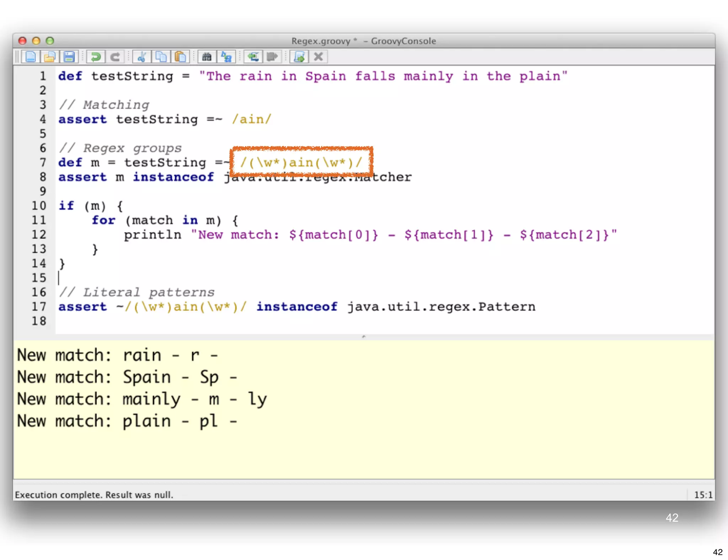This screenshot has width=728, height=560.
Task: Open a script with the folder icon
Action: click(50, 57)
